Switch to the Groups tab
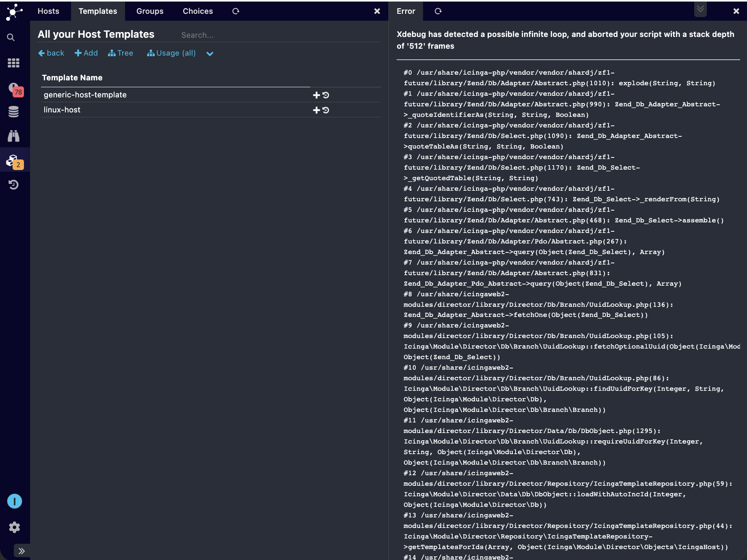 pos(150,11)
